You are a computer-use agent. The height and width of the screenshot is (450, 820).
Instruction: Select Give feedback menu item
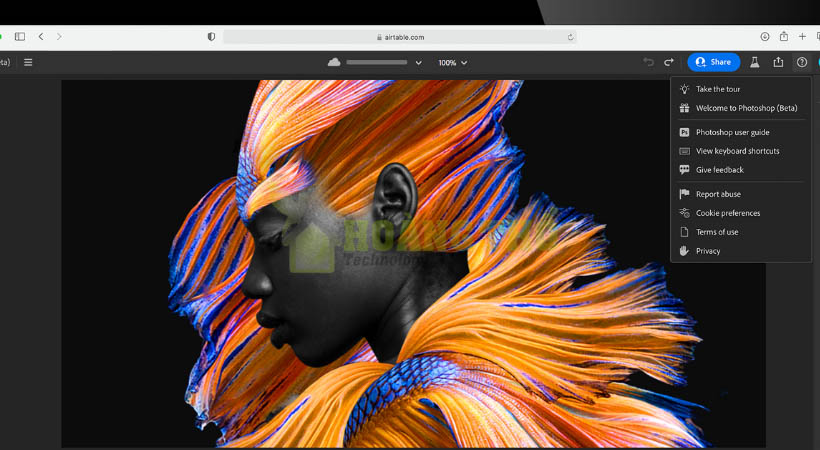[x=741, y=170]
